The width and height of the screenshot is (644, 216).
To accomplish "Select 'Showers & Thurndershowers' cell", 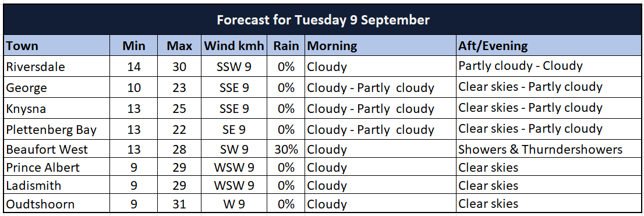I will pyautogui.click(x=549, y=149).
